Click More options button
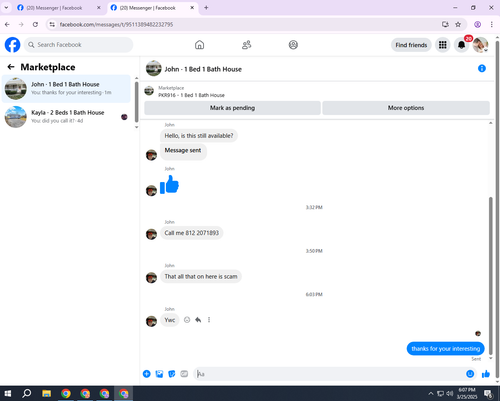 tap(406, 108)
